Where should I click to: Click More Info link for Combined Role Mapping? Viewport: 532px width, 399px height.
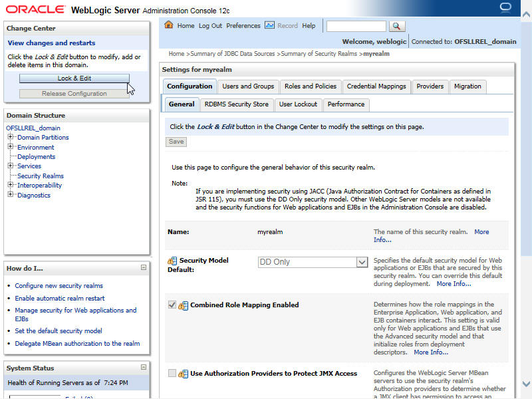click(431, 352)
